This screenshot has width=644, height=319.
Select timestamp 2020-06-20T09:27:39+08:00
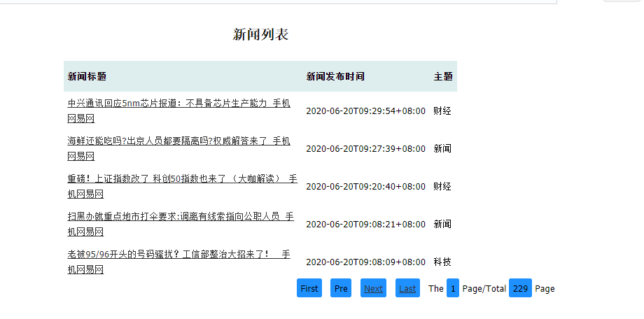pos(365,148)
